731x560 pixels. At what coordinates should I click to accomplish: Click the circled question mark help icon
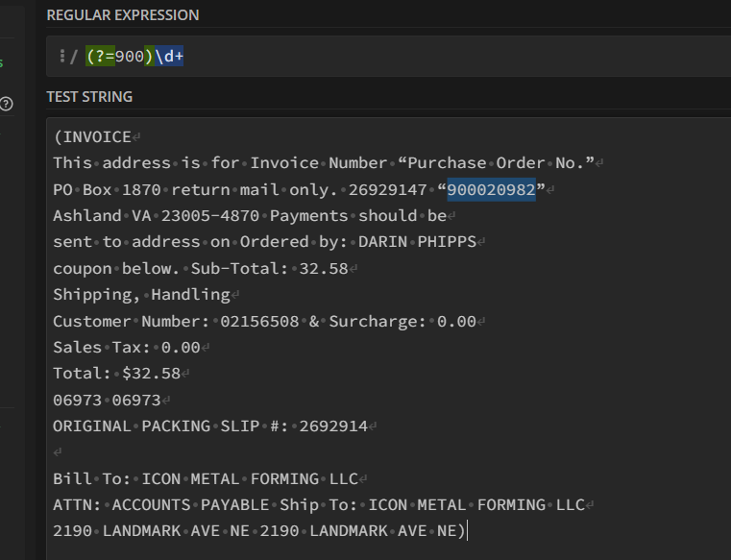click(x=6, y=104)
